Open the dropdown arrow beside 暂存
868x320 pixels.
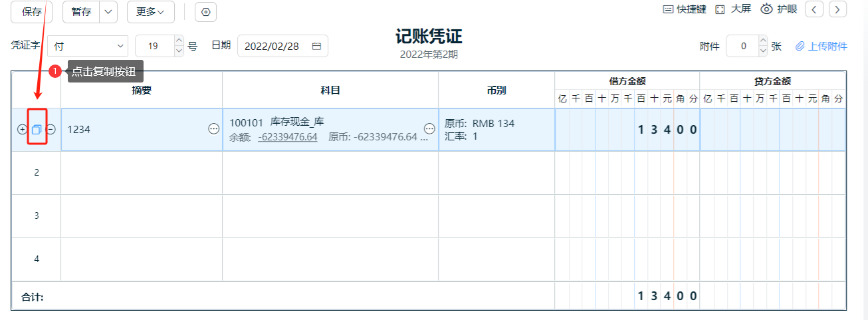pos(109,12)
